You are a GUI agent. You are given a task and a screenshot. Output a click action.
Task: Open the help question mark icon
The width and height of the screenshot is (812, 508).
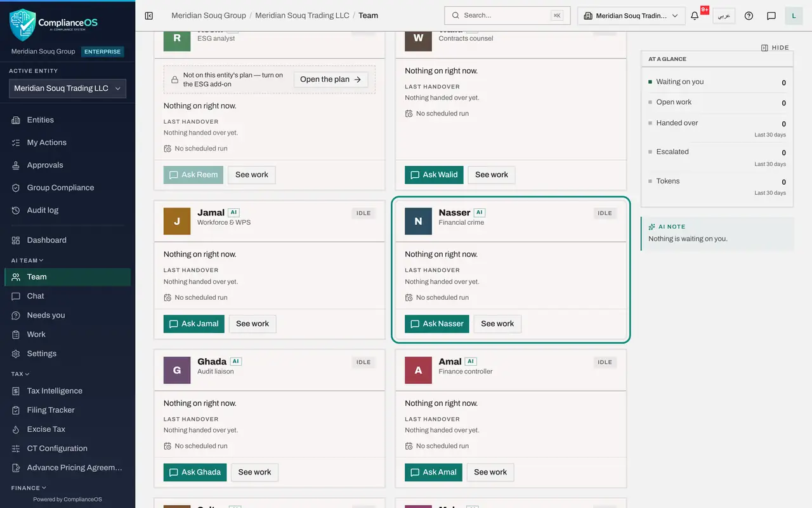pos(749,16)
